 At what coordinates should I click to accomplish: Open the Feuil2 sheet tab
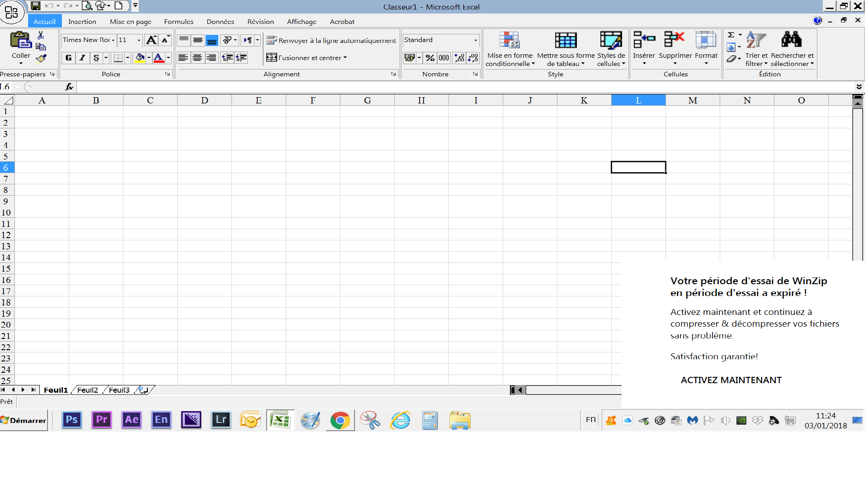coord(88,390)
